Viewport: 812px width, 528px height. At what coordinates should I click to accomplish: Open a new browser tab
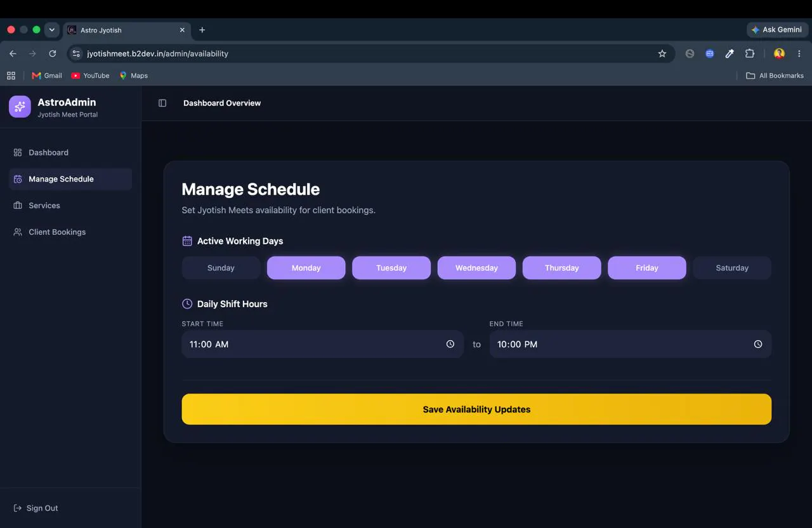(202, 30)
